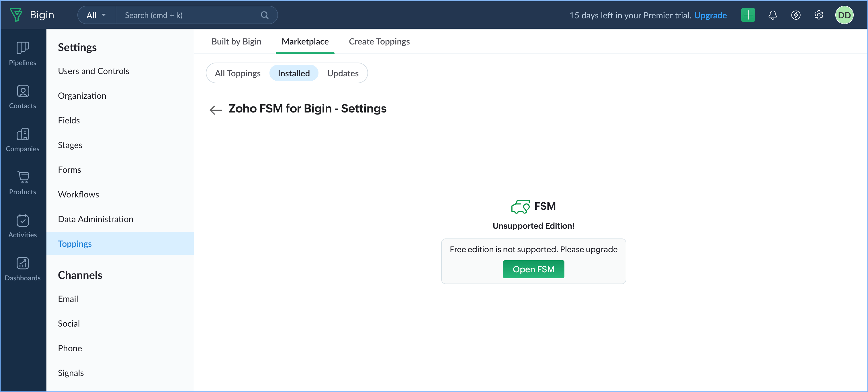Open Workflows in Settings menu
Screen dimensions: 868x392
(x=78, y=194)
